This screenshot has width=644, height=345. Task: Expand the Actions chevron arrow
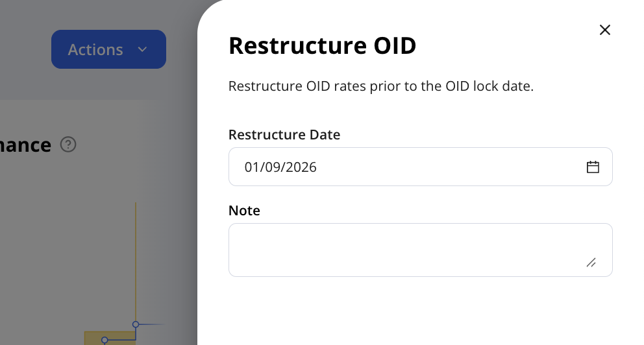[142, 49]
